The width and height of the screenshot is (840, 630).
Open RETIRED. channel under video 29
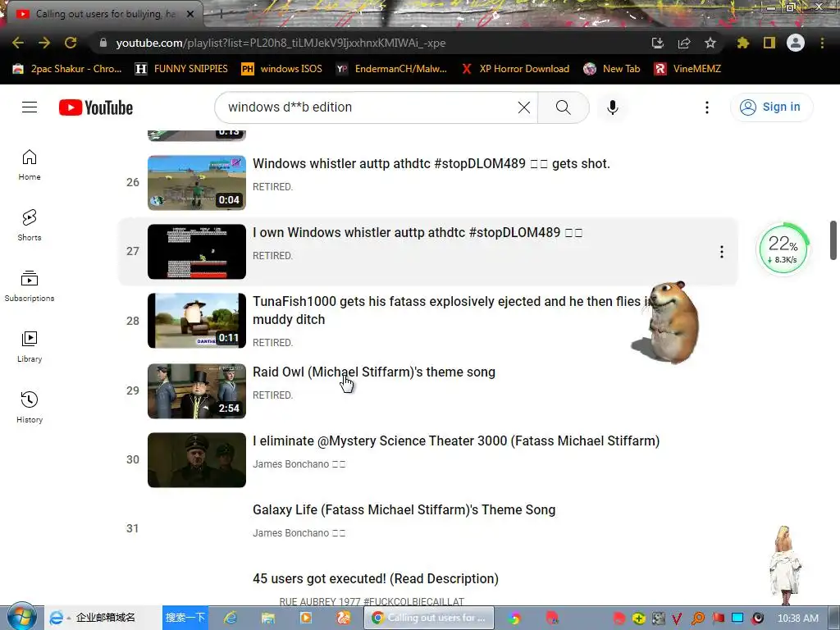272,395
